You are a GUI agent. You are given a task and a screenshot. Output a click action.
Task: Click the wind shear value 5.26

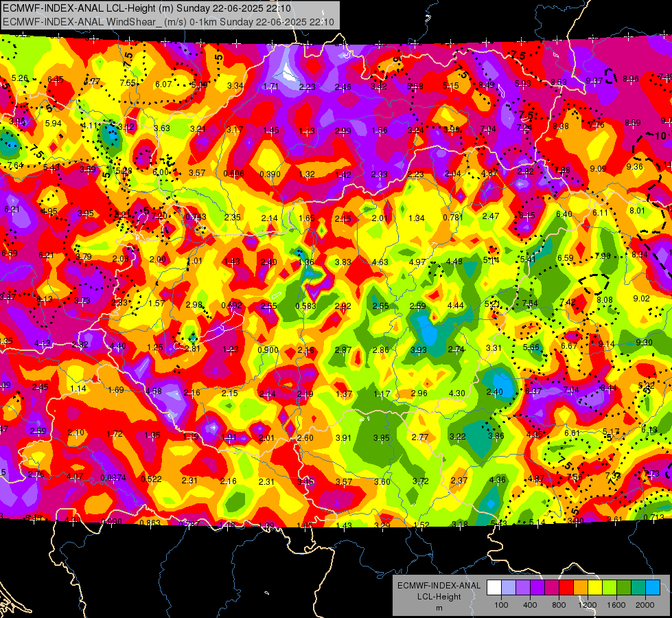click(x=20, y=78)
